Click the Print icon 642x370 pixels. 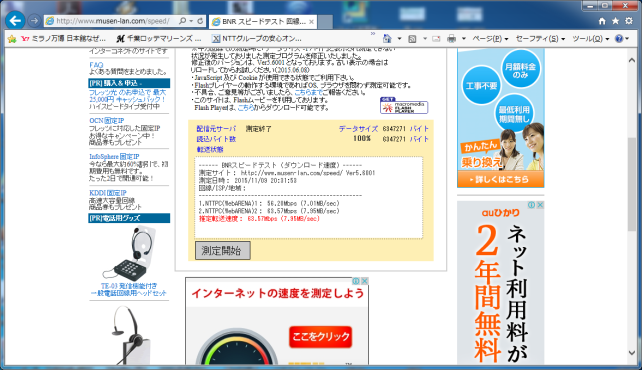coord(452,39)
